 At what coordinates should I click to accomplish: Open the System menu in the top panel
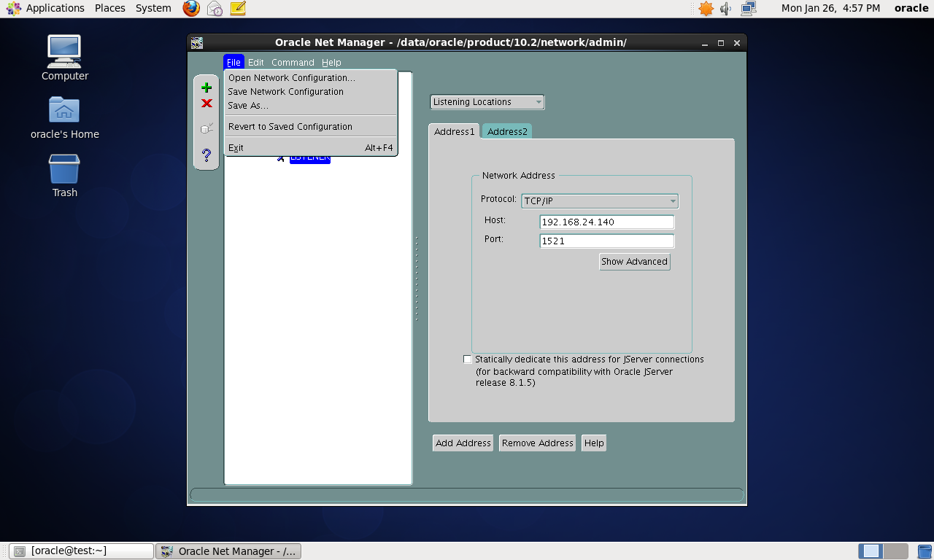153,8
